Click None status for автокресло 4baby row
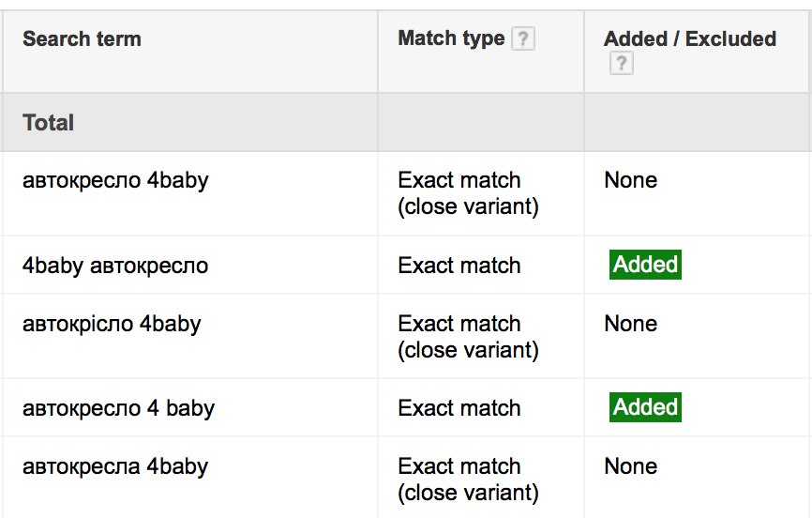Image resolution: width=812 pixels, height=518 pixels. 631,180
